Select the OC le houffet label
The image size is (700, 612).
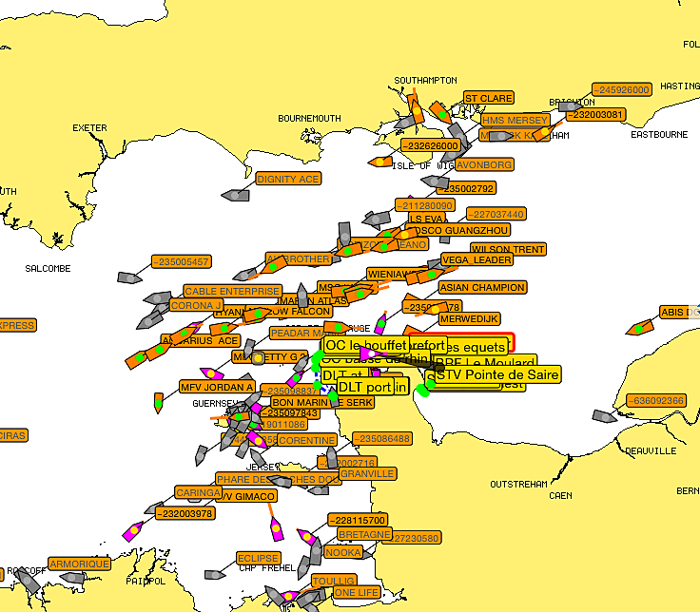point(366,345)
